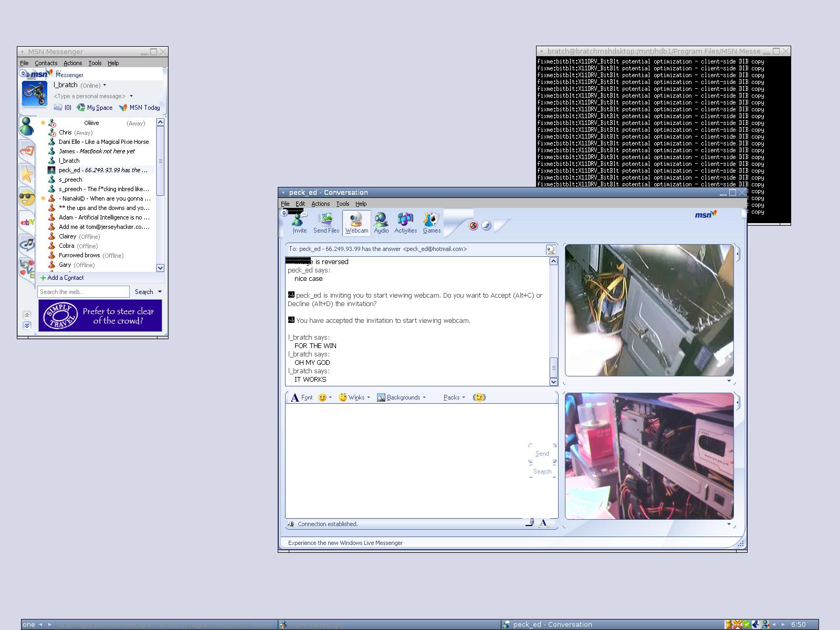The image size is (840, 630).
Task: Open the Games toolbar icon
Action: 432,223
